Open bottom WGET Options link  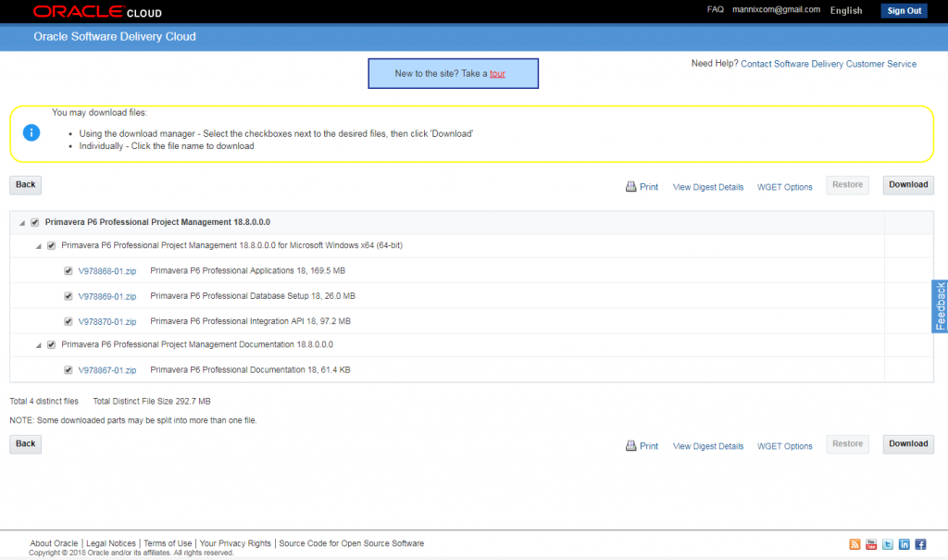click(785, 446)
